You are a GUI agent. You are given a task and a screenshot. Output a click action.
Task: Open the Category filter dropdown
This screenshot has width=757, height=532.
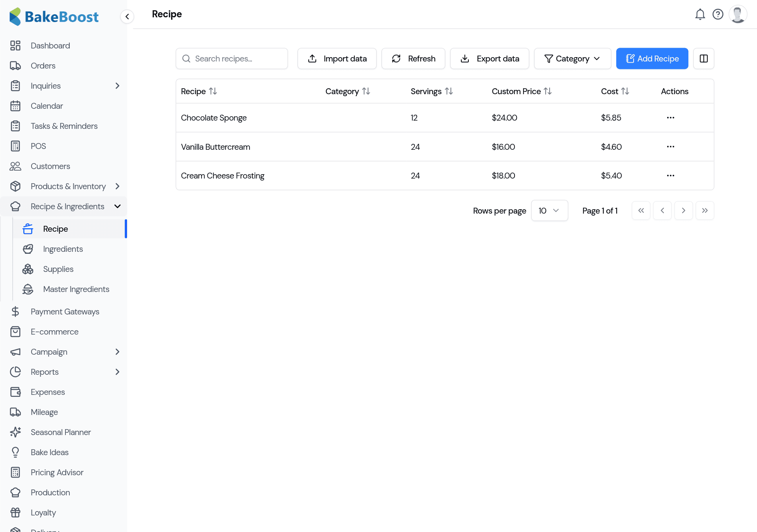point(572,59)
